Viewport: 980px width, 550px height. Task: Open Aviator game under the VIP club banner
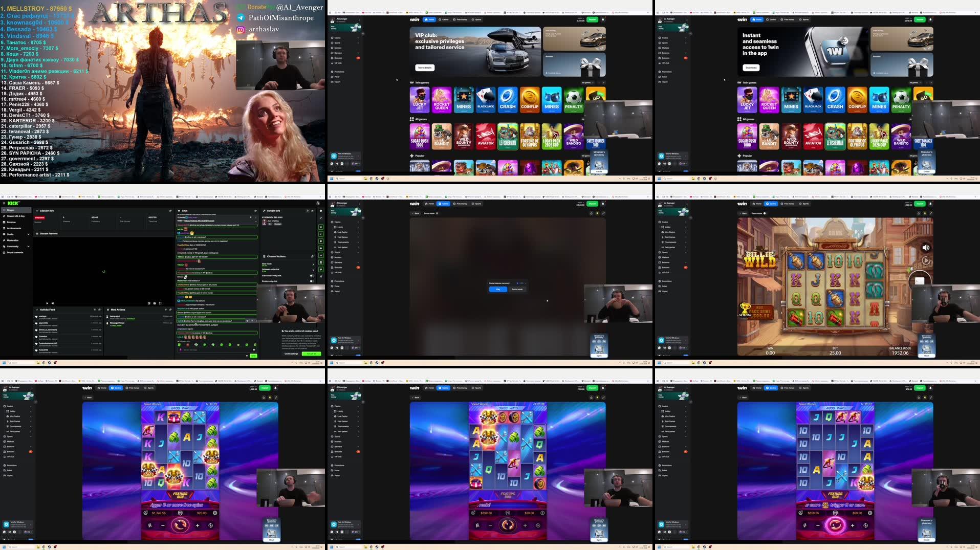(x=486, y=136)
